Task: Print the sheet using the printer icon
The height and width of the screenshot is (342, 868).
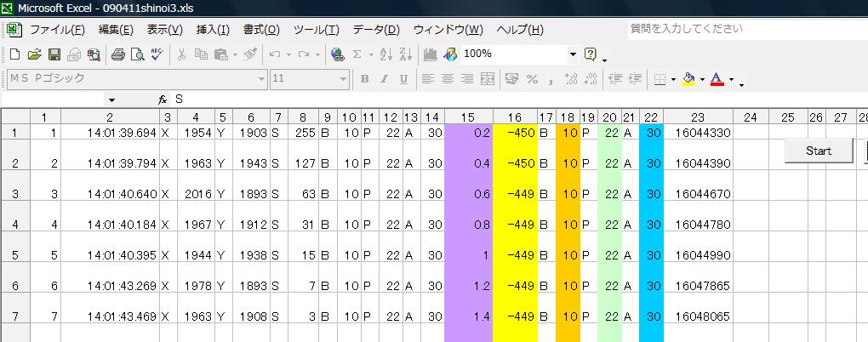Action: [118, 54]
